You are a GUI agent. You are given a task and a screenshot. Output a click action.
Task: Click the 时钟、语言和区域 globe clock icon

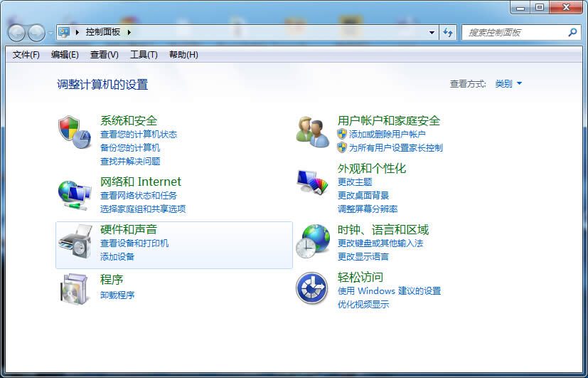(313, 241)
